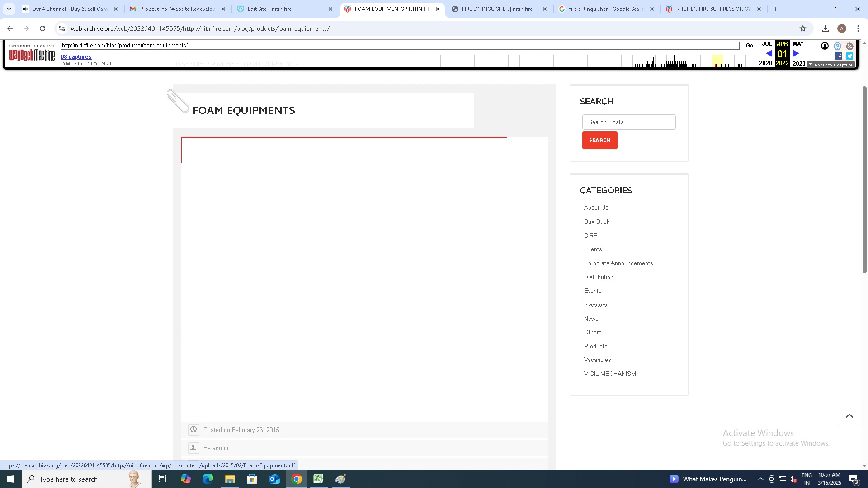Open Task View on taskbar
868x488 pixels.
click(x=163, y=479)
